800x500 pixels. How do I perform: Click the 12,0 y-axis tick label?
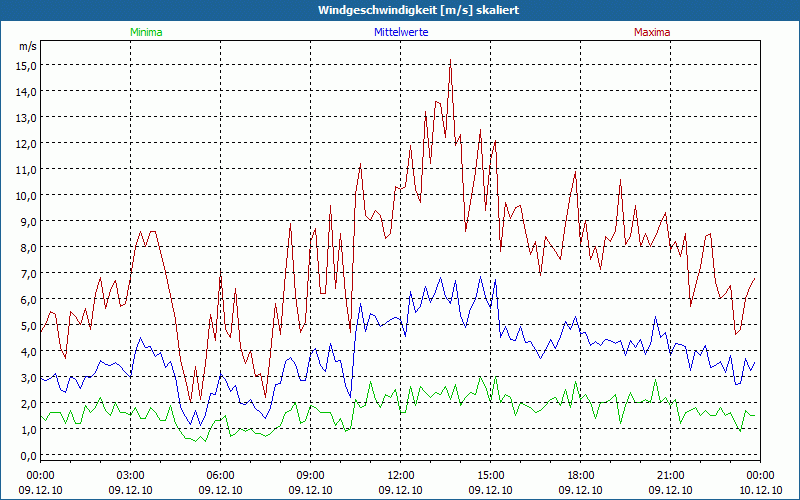coord(26,143)
